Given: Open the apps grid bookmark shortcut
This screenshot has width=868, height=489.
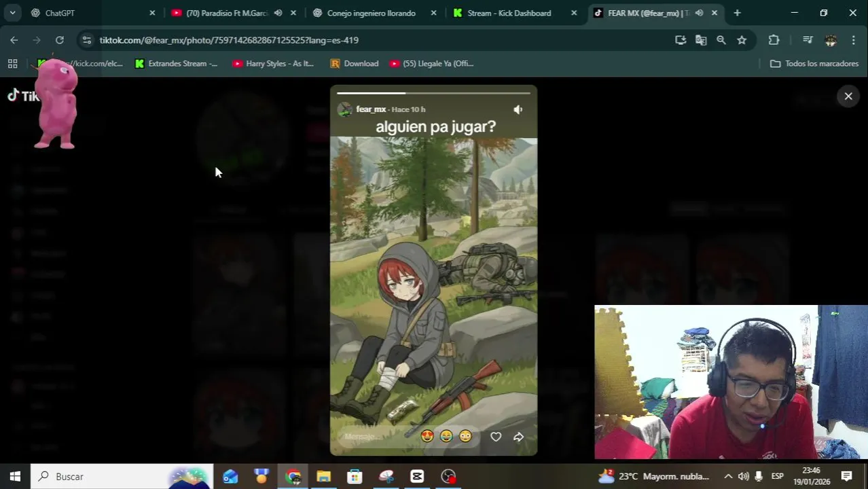Looking at the screenshot, I should pyautogui.click(x=12, y=63).
